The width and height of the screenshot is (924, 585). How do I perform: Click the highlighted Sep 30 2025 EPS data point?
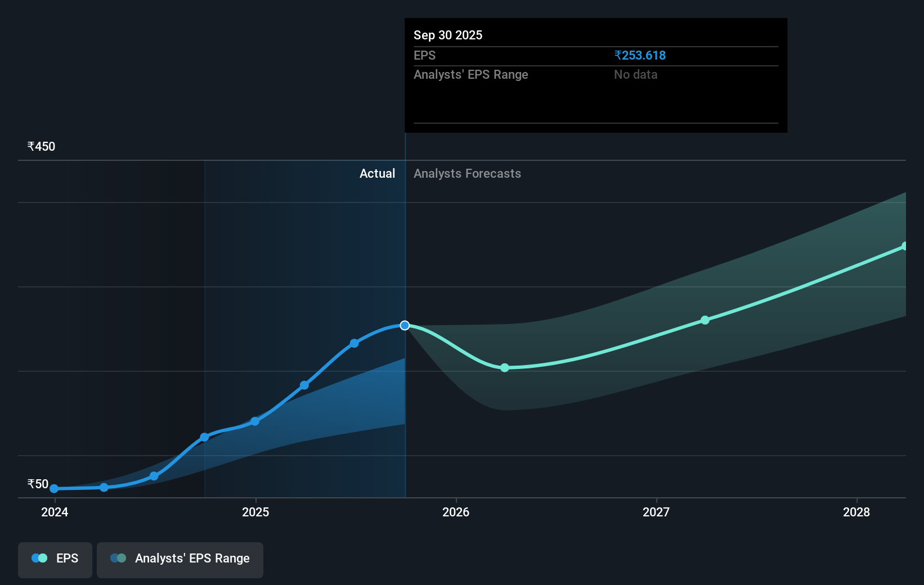pos(405,325)
